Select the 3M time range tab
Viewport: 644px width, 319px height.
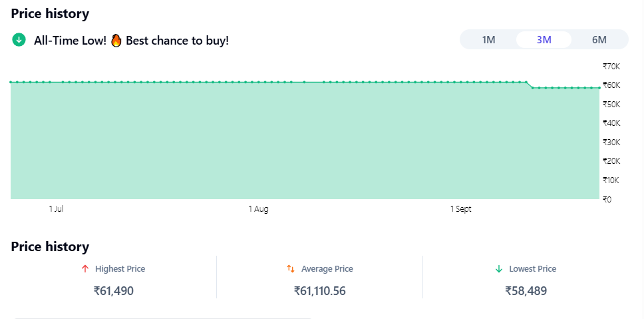[x=544, y=39]
